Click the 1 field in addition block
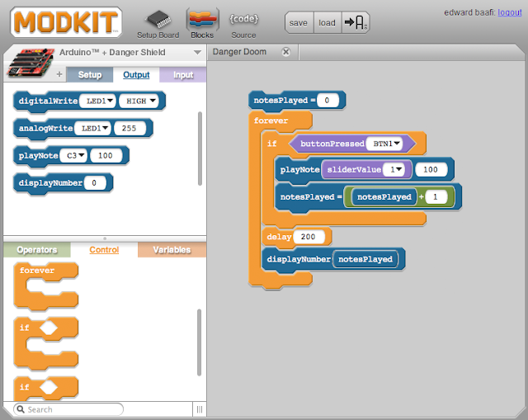 click(x=436, y=196)
